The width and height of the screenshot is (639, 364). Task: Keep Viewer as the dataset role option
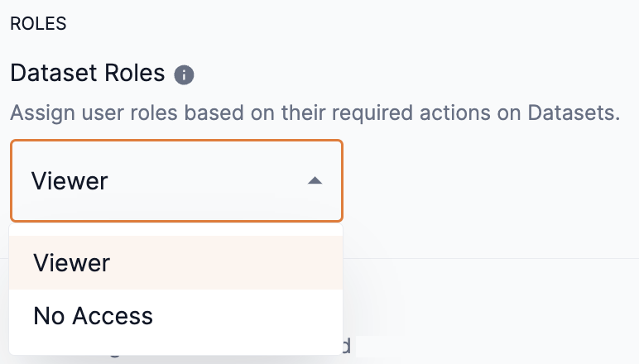pos(72,263)
